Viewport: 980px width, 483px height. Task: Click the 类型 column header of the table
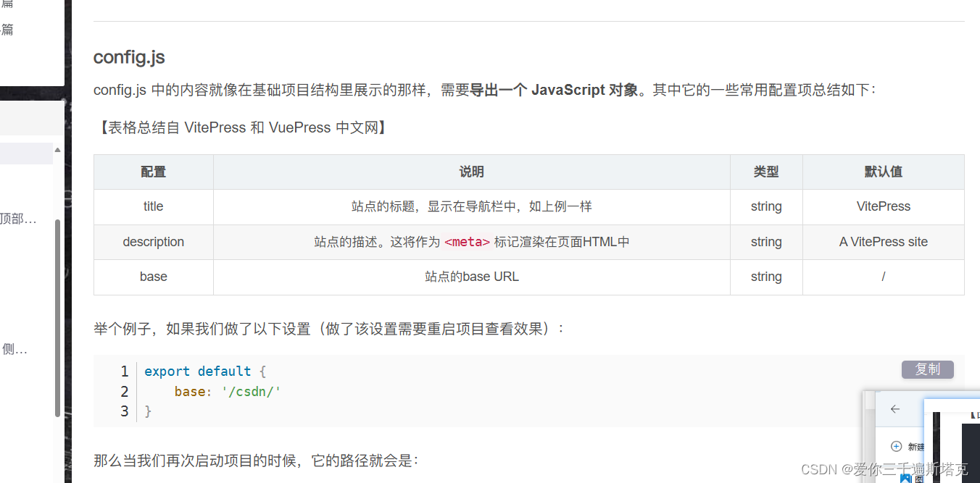click(766, 172)
